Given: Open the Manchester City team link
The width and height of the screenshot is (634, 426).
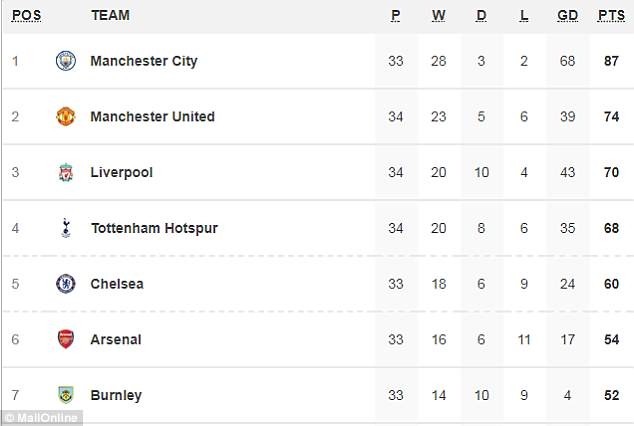Looking at the screenshot, I should 144,61.
